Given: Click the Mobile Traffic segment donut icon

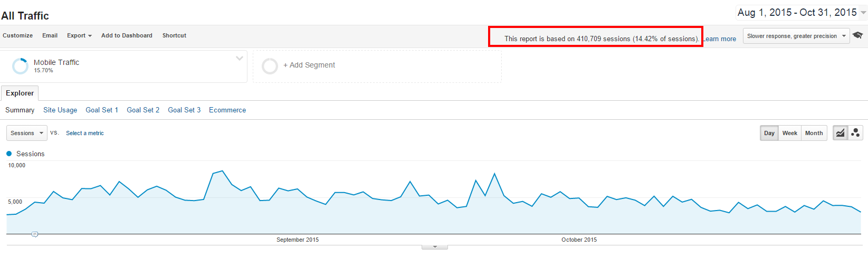Looking at the screenshot, I should click(20, 66).
